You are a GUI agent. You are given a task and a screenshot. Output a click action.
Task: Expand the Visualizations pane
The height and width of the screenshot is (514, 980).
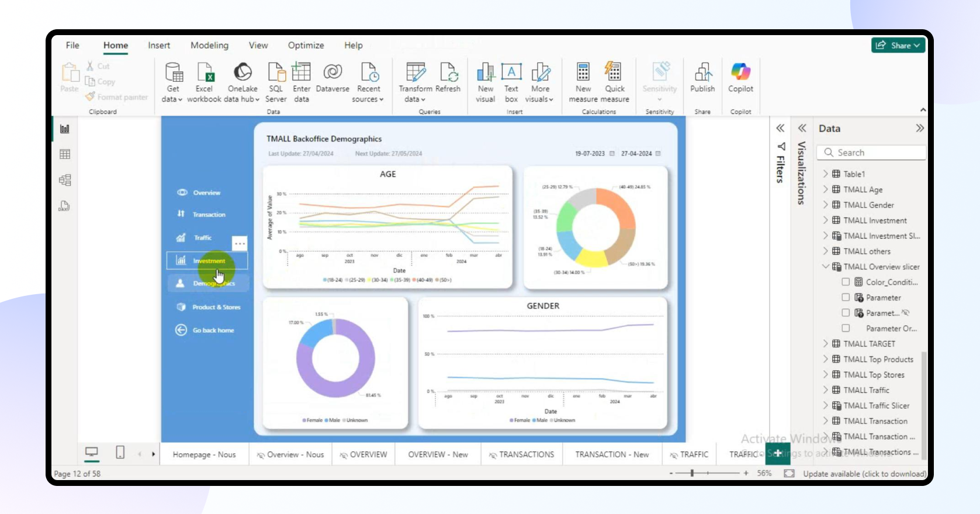pos(802,128)
